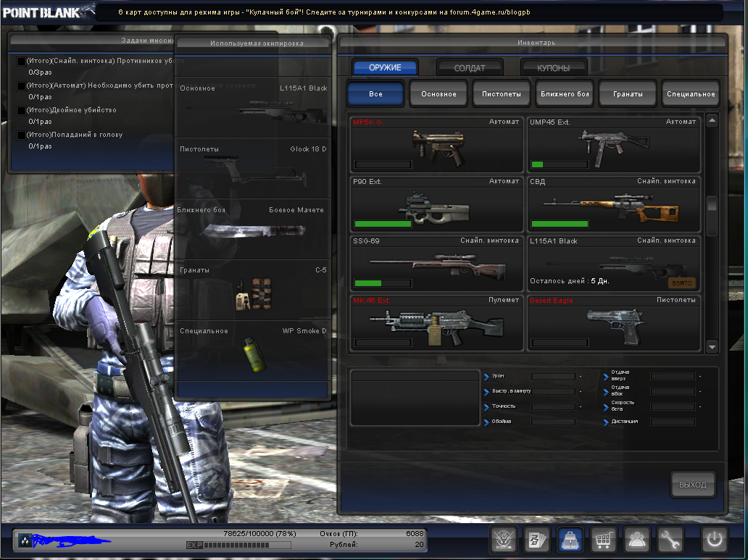Select the MK.46 Ext. machine gun card
This screenshot has width=748, height=560.
(436, 323)
